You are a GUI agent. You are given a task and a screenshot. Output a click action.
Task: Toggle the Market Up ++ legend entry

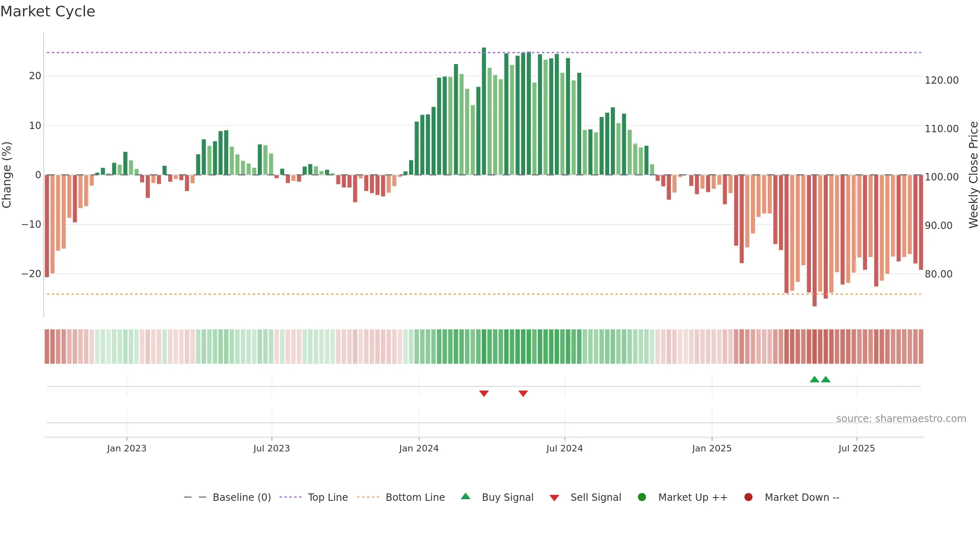682,497
